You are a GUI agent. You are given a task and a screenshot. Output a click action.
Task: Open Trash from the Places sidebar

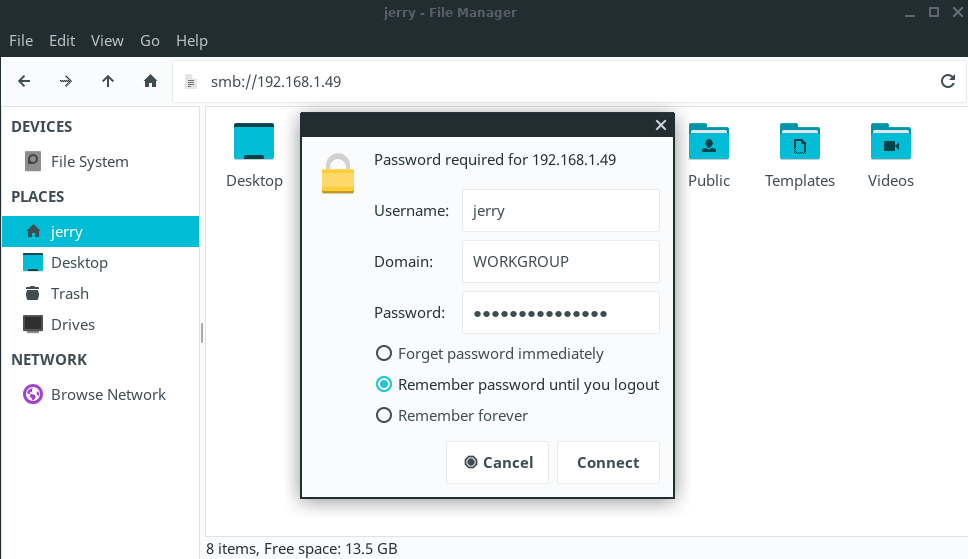click(70, 293)
